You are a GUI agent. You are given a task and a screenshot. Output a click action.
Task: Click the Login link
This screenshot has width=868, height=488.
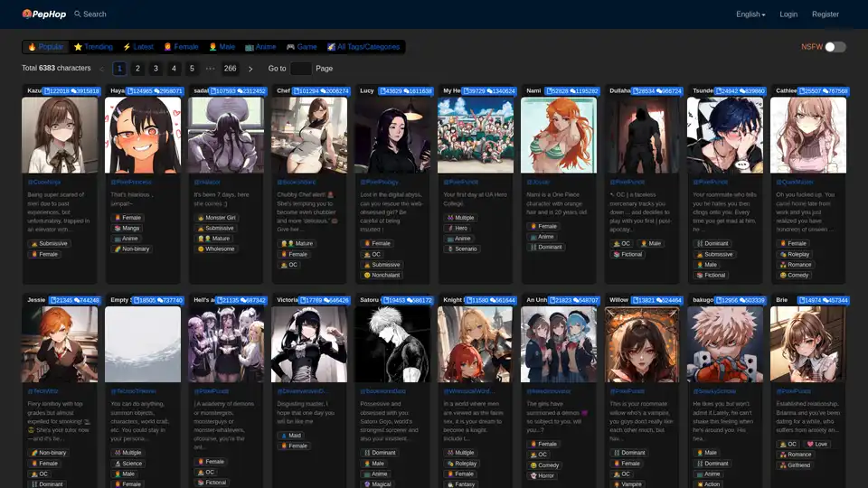[788, 14]
